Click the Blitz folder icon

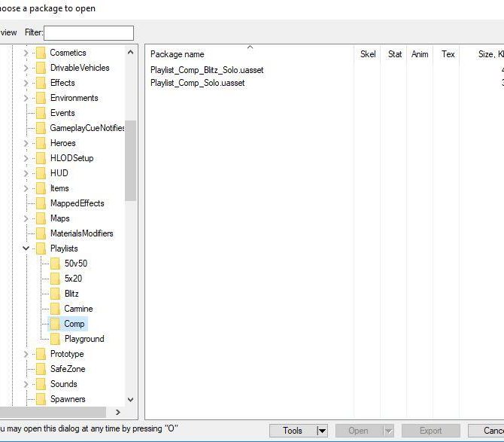point(55,294)
